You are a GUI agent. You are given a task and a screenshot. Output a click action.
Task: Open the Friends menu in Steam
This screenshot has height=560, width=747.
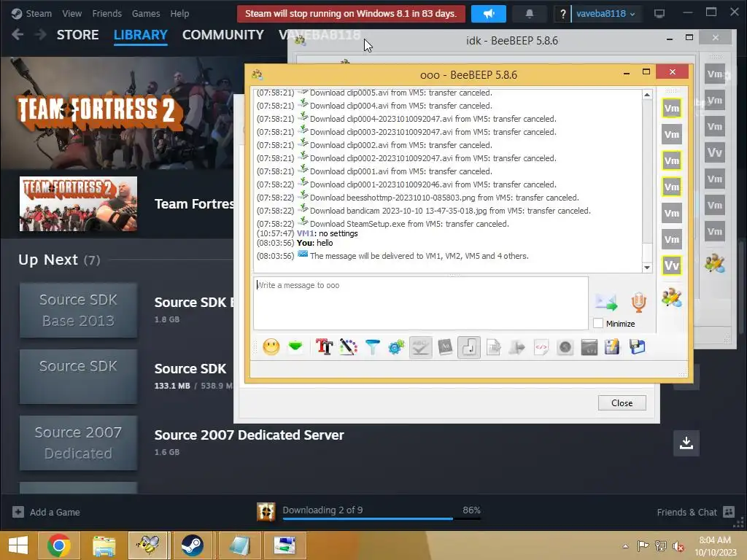pyautogui.click(x=107, y=13)
